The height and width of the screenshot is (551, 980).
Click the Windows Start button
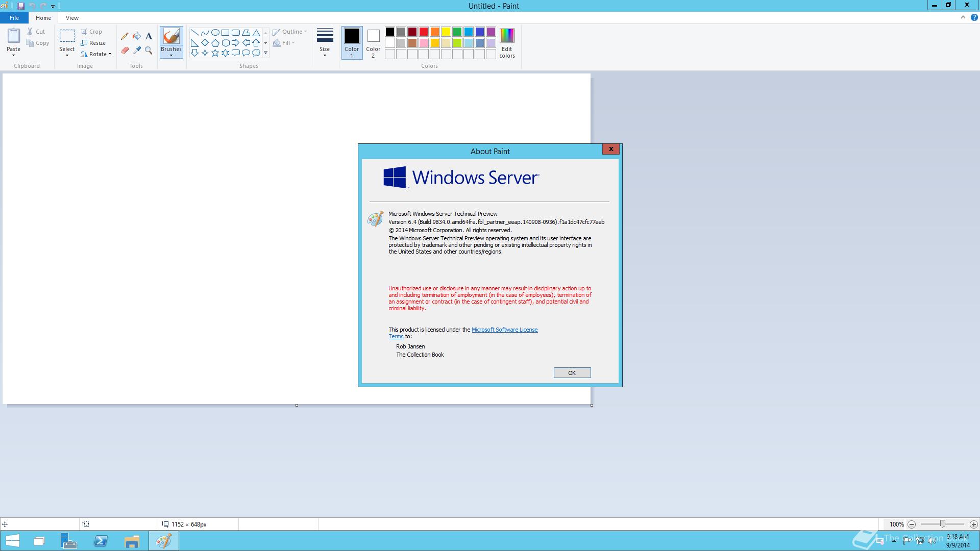[x=12, y=541]
